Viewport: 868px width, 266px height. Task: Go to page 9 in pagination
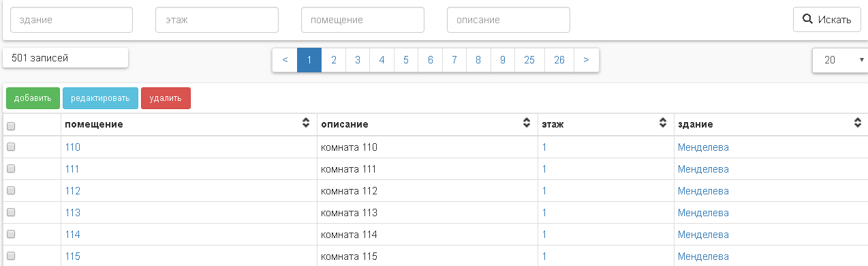503,60
